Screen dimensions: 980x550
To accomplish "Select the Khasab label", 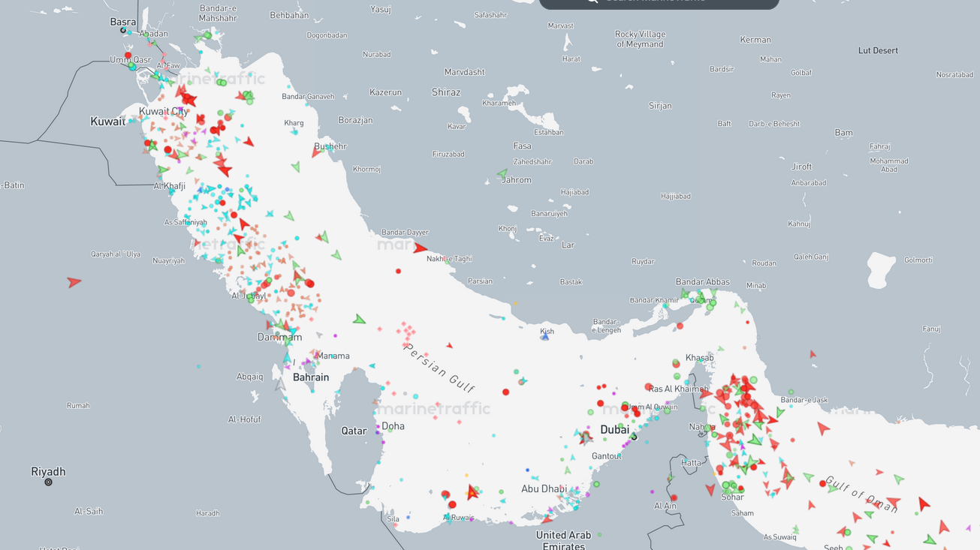I will coord(700,358).
